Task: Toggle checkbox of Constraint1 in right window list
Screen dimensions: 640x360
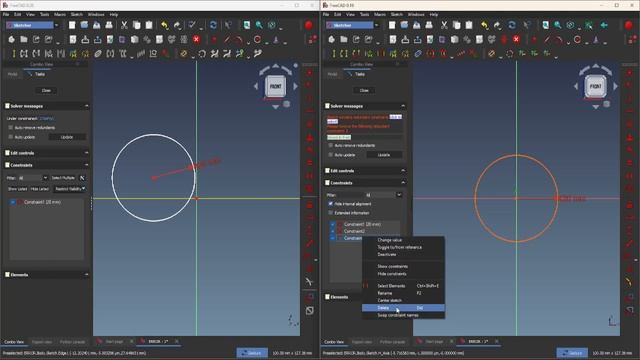Action: tap(333, 224)
